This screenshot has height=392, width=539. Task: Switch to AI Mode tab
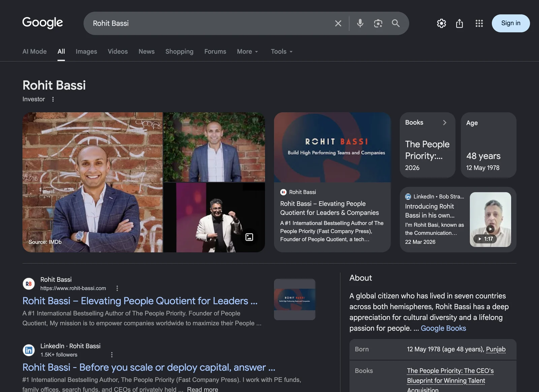click(x=34, y=52)
